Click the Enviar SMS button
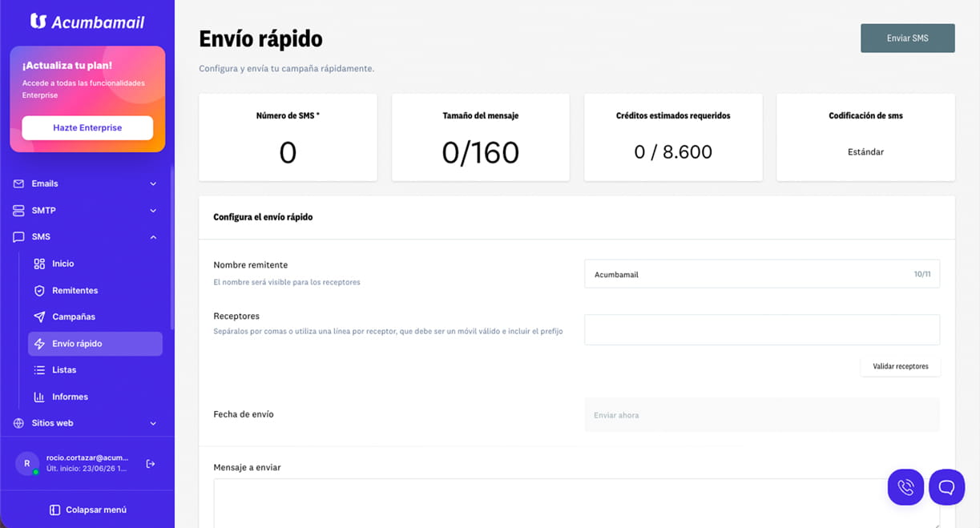The height and width of the screenshot is (528, 980). tap(907, 38)
